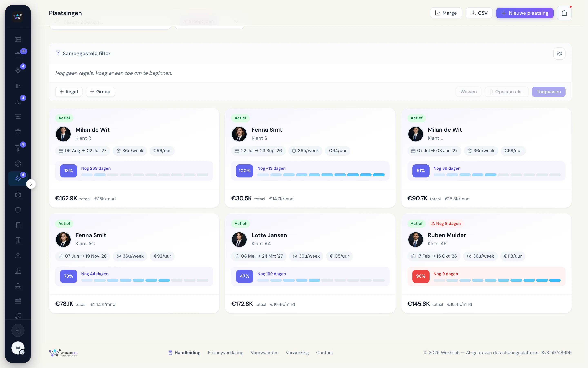The width and height of the screenshot is (588, 368).
Task: Open the target icon with badge 4
Action: (18, 70)
